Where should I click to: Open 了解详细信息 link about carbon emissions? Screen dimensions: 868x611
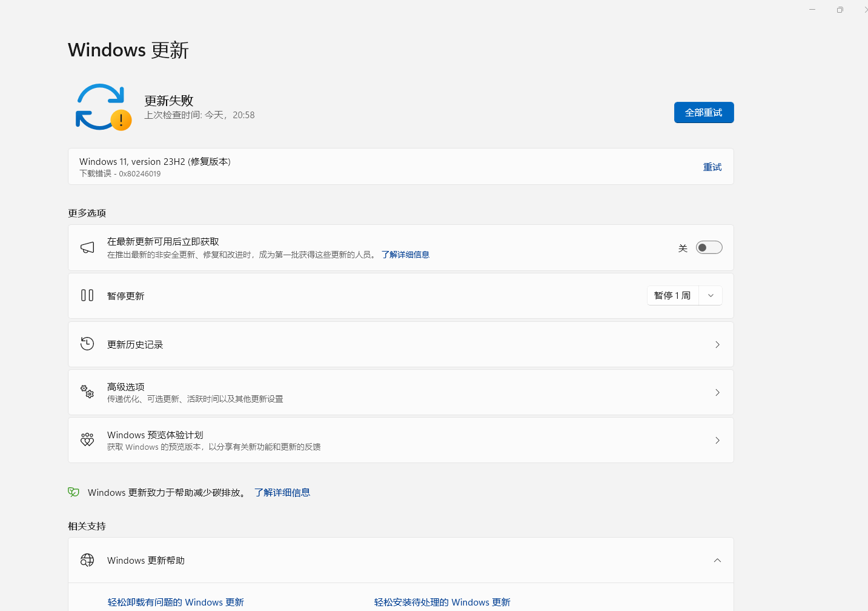click(x=282, y=492)
